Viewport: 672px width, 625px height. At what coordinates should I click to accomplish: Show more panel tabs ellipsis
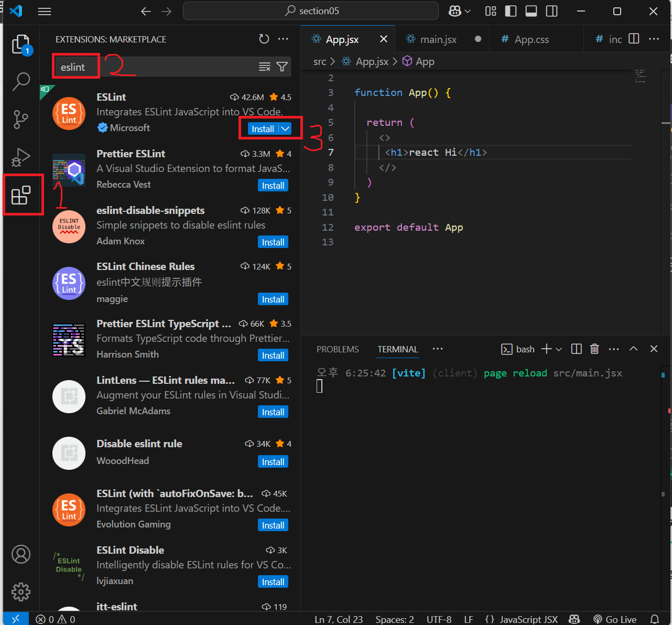click(x=438, y=349)
